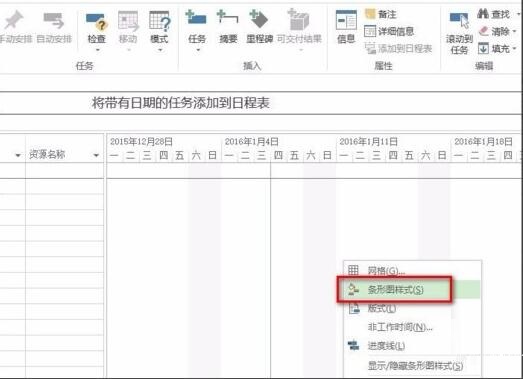
Task: Choose 版式(L) from context menu
Action: click(412, 308)
